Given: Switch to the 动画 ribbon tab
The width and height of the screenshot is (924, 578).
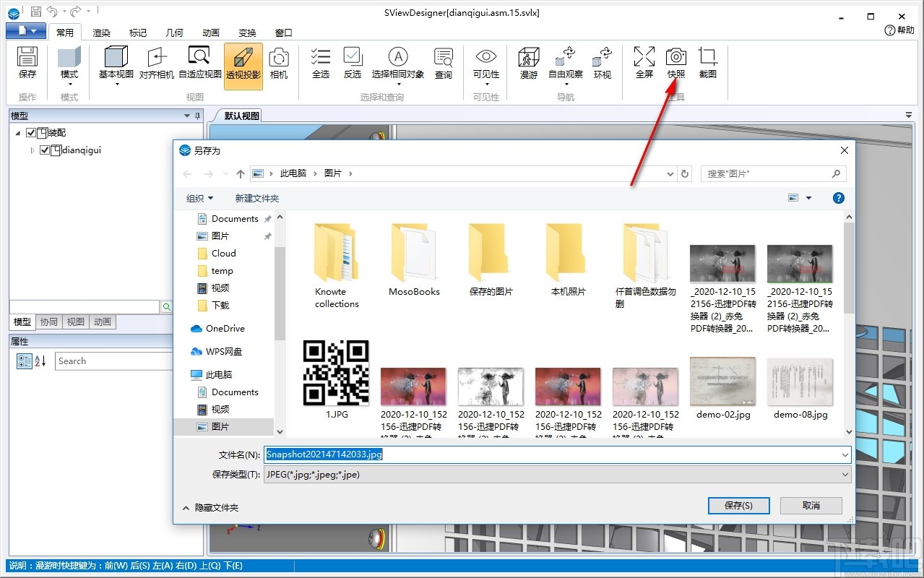Looking at the screenshot, I should tap(210, 32).
